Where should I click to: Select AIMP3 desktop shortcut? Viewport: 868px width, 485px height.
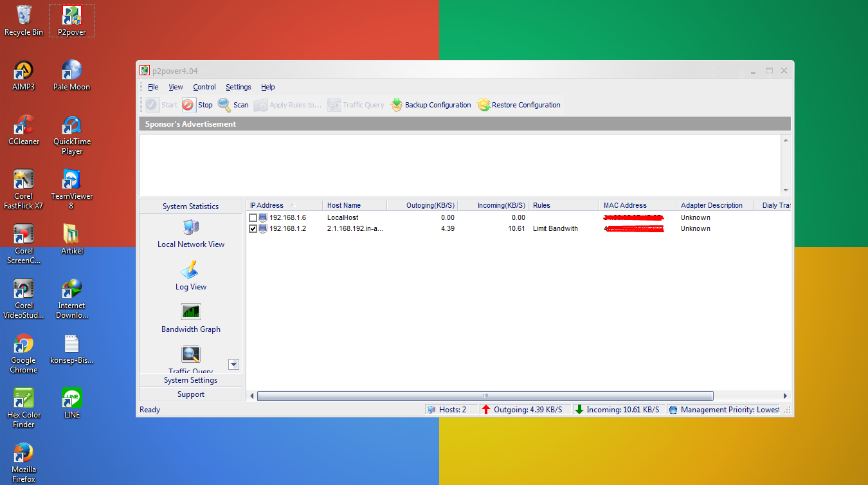24,75
